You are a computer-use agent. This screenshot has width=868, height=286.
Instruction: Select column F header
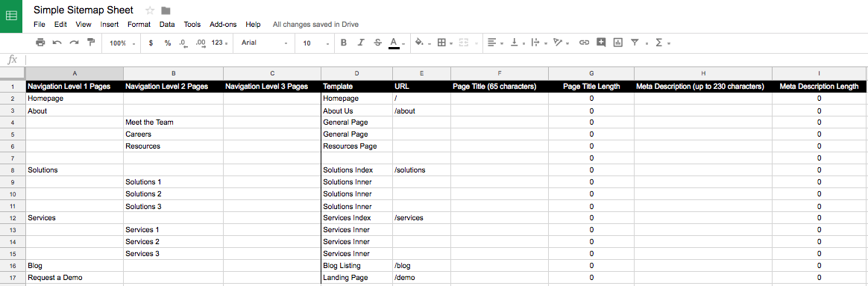500,73
